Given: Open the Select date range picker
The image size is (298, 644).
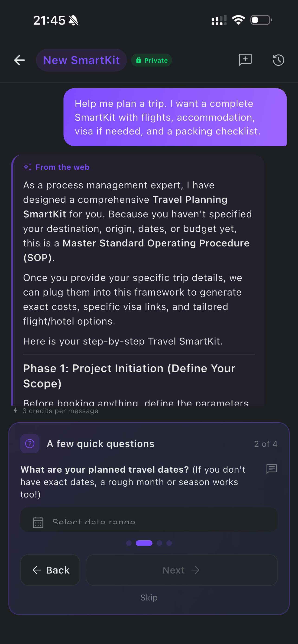Looking at the screenshot, I should pyautogui.click(x=149, y=520).
